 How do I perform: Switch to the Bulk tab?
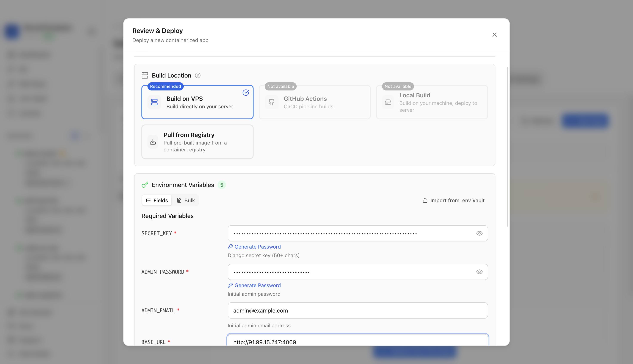click(186, 201)
